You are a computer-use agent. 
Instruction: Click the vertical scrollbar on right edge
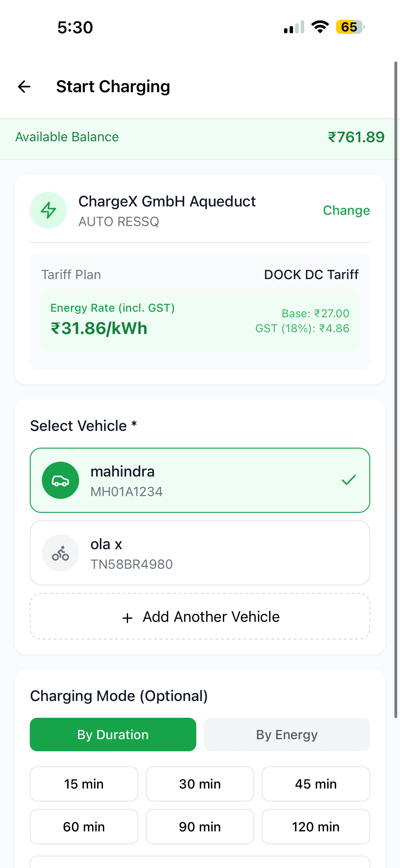[396, 387]
